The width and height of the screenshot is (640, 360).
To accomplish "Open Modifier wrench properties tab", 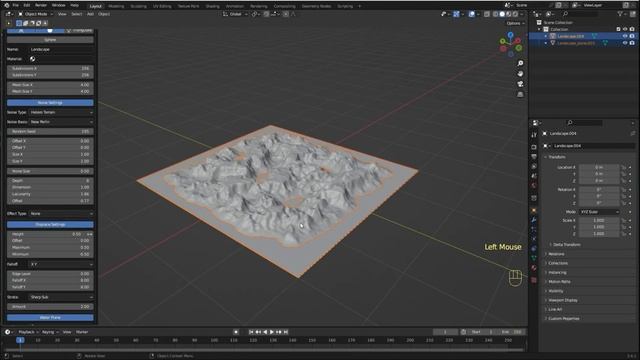I will (x=534, y=220).
